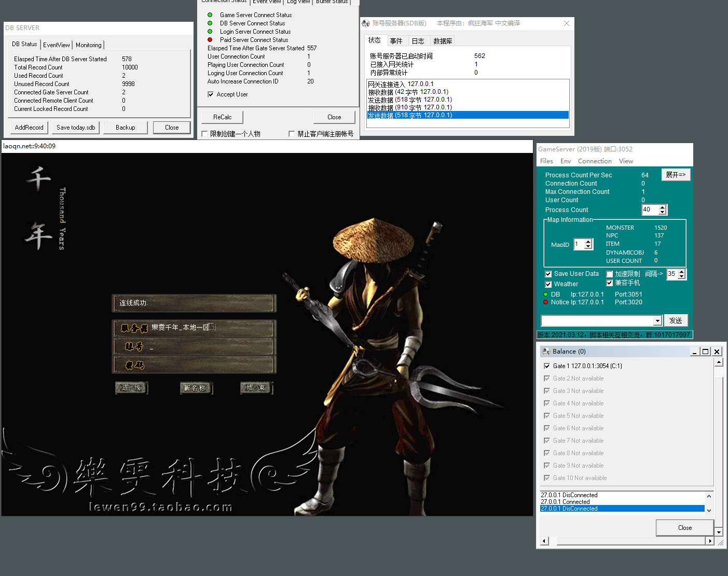Click the 发送 send button in GameServer
Screen dimensions: 728x576
[x=676, y=320]
